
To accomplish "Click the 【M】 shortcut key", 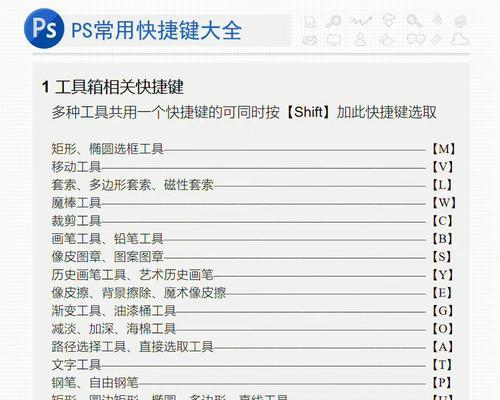I will point(444,149).
